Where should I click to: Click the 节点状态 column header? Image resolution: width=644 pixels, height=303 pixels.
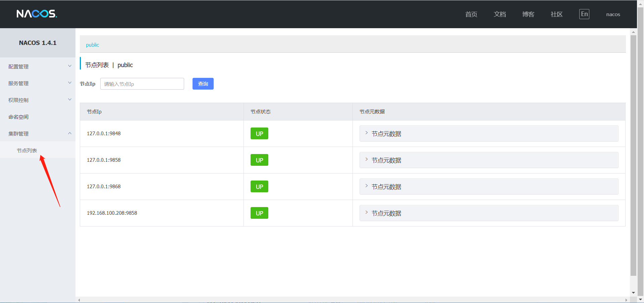[x=298, y=112]
